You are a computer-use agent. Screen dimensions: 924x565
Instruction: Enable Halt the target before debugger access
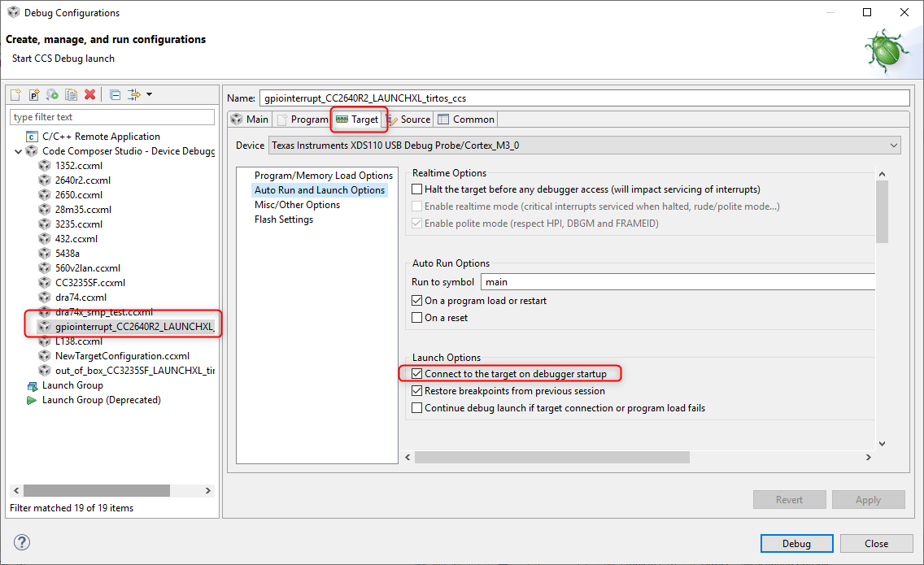tap(418, 189)
